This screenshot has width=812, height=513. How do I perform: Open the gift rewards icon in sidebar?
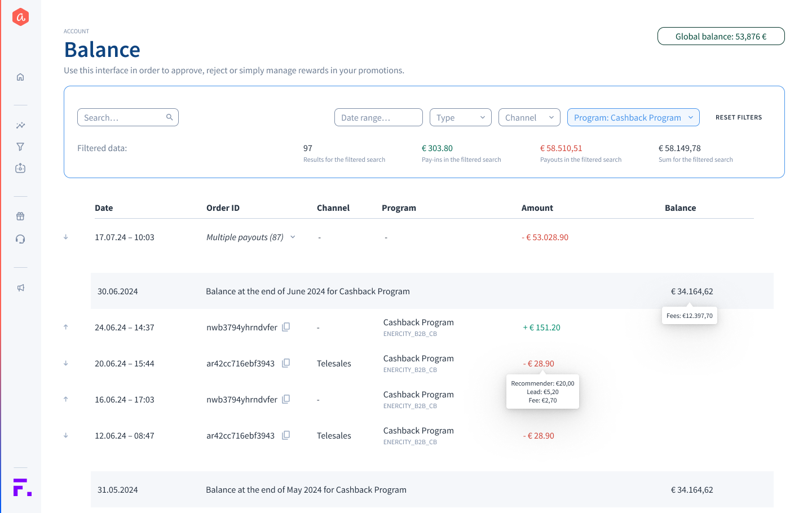(20, 216)
